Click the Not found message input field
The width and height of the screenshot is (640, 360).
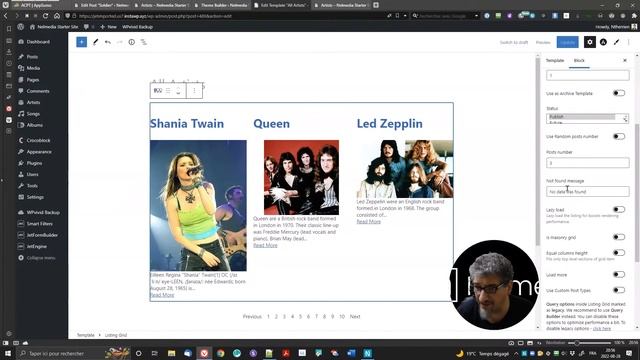587,191
